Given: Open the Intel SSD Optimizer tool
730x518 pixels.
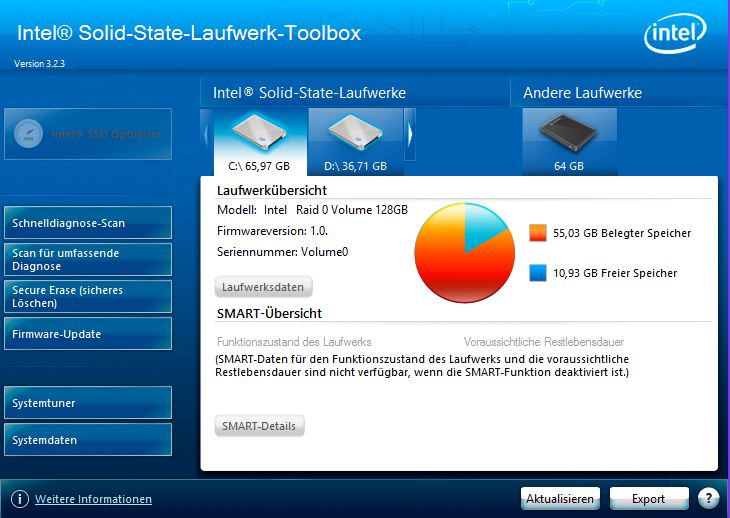Looking at the screenshot, I should tap(88, 134).
